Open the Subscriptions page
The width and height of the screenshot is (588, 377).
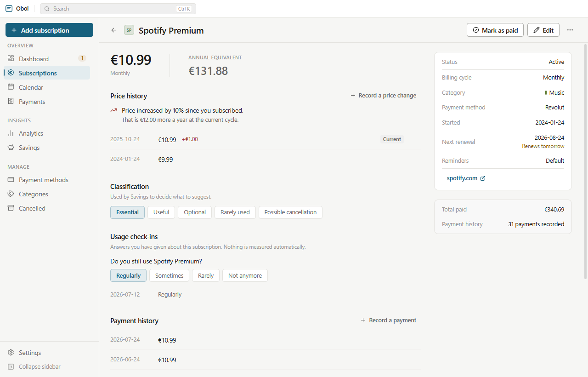point(47,73)
